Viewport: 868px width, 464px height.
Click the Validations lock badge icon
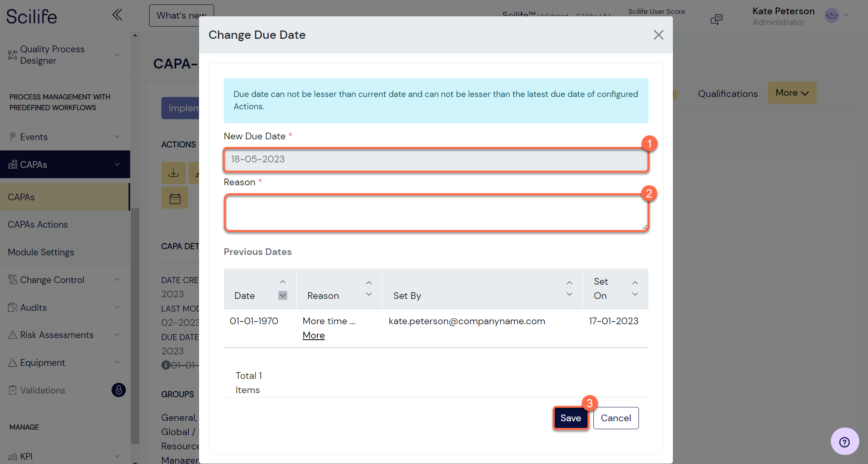tap(118, 390)
